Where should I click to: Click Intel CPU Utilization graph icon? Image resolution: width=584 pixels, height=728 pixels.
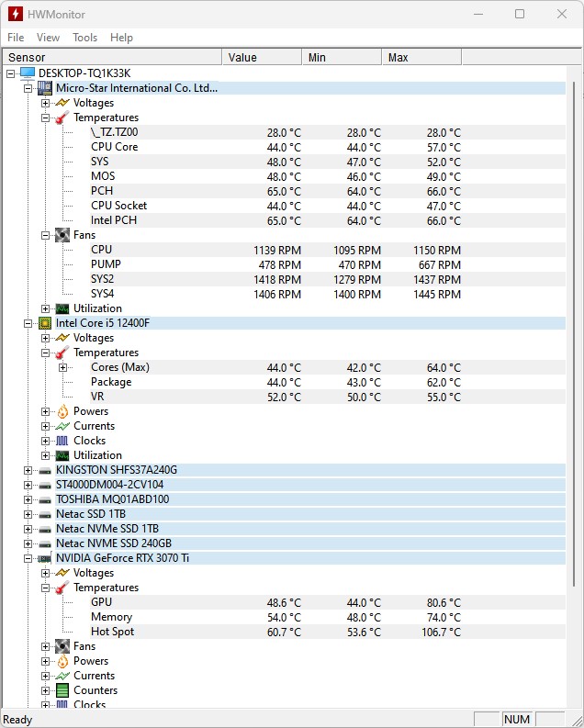[x=62, y=455]
